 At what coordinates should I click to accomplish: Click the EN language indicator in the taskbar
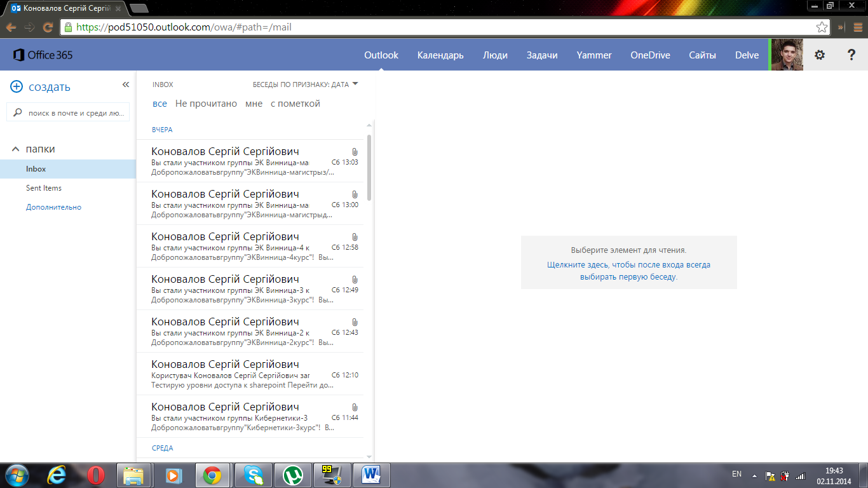click(x=736, y=474)
